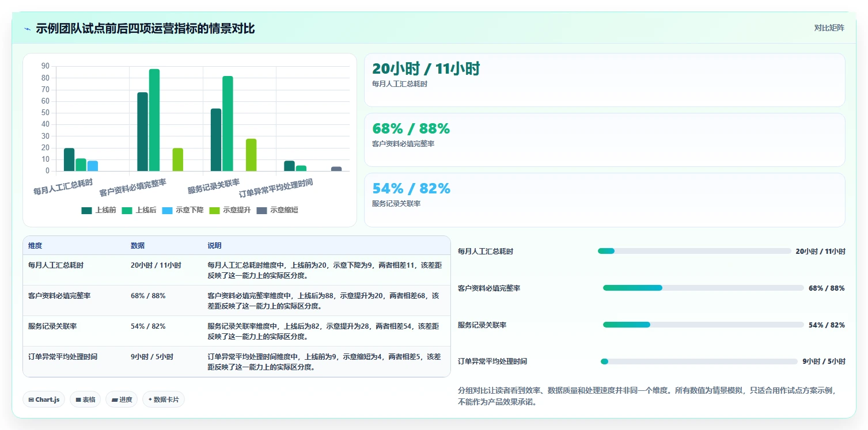Click the 每月人工汇总耗时 chart axis label
Image resolution: width=868 pixels, height=430 pixels.
[x=63, y=187]
